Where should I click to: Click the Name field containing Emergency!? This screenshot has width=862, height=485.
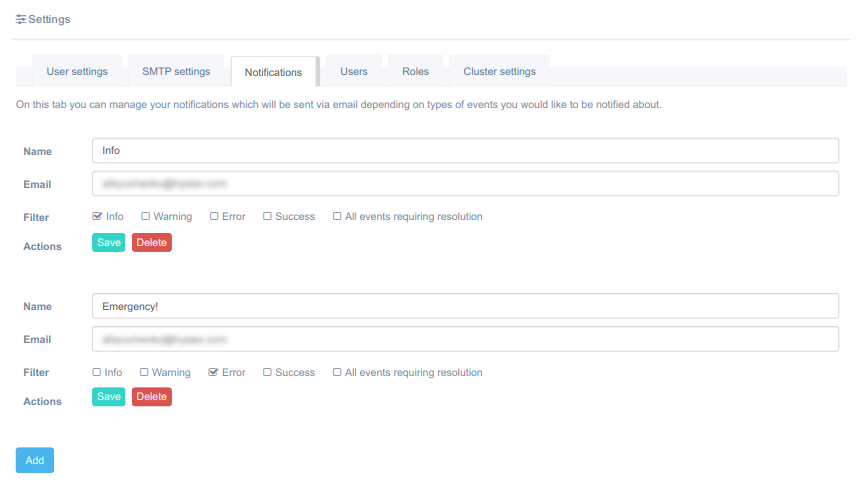pos(464,306)
